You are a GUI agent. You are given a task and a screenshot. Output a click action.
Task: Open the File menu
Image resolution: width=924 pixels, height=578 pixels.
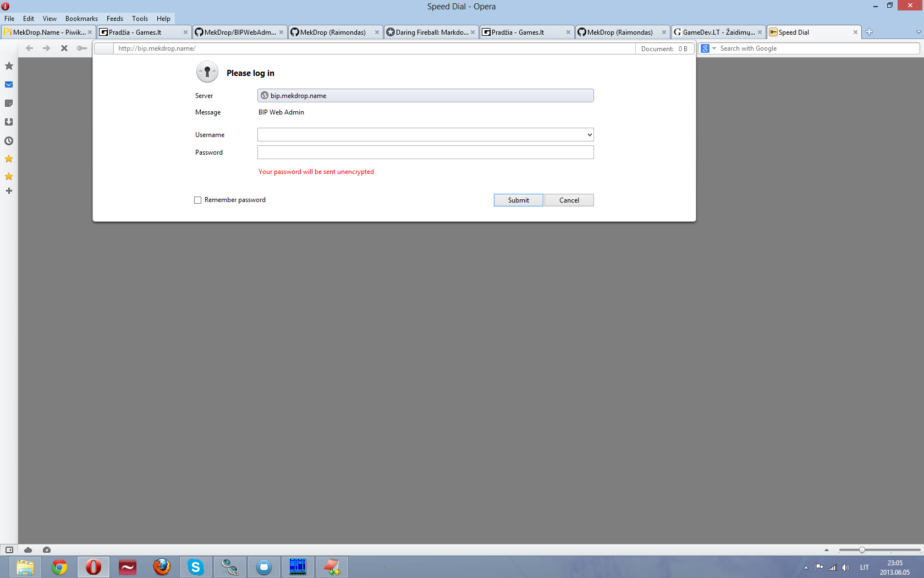pyautogui.click(x=9, y=19)
